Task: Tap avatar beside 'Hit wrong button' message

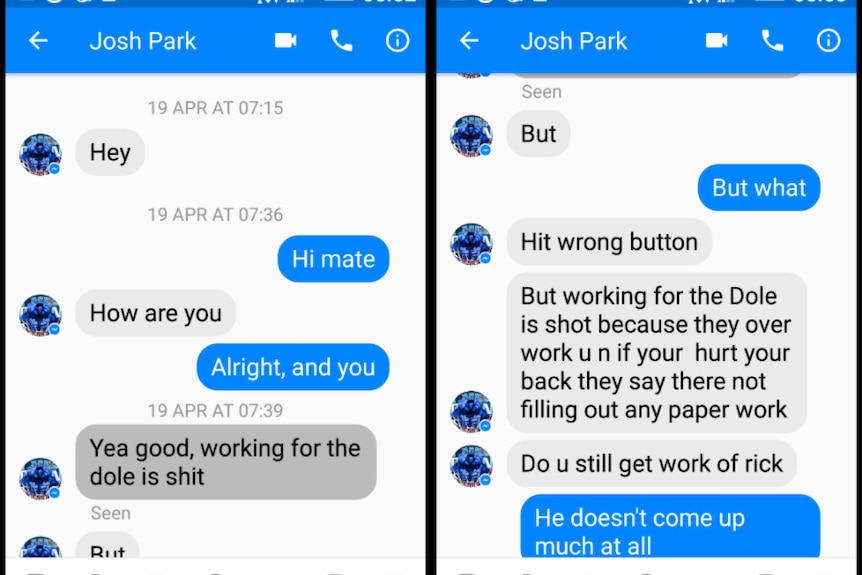Action: tap(471, 244)
